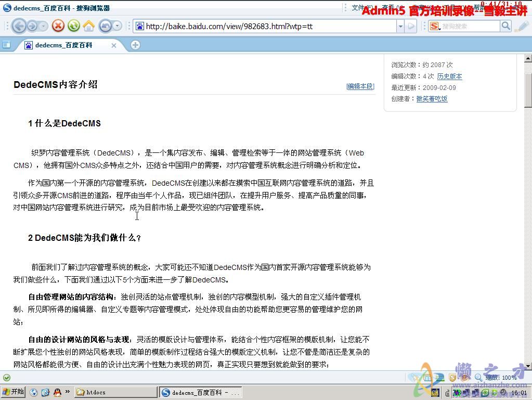
Task: Click the 浏览次数：约 2087 次 text
Action: 422,65
